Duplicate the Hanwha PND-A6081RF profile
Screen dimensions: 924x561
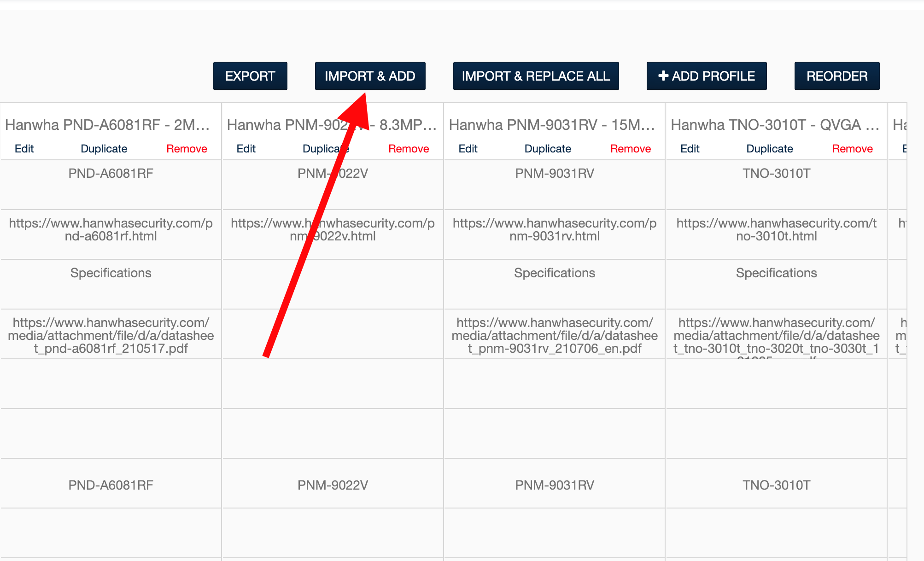pyautogui.click(x=104, y=149)
